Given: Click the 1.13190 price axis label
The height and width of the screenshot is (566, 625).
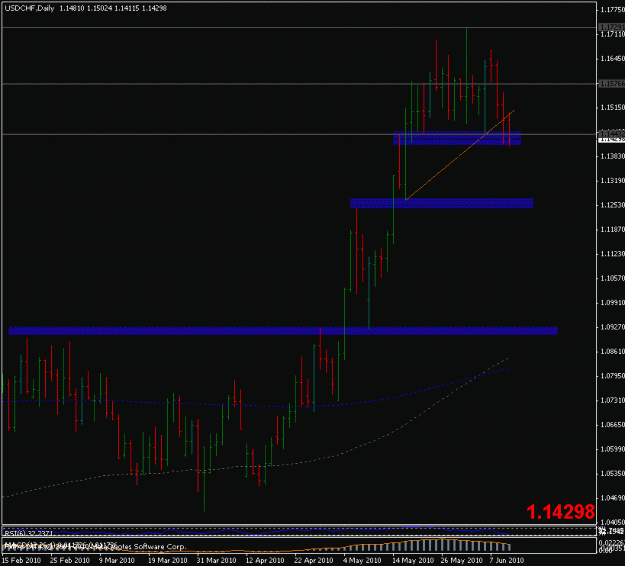Looking at the screenshot, I should point(612,181).
